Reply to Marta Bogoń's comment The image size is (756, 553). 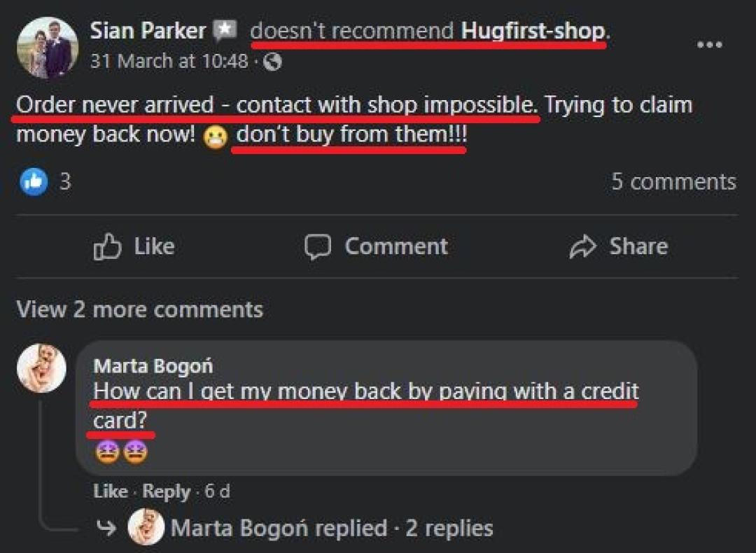tap(167, 492)
